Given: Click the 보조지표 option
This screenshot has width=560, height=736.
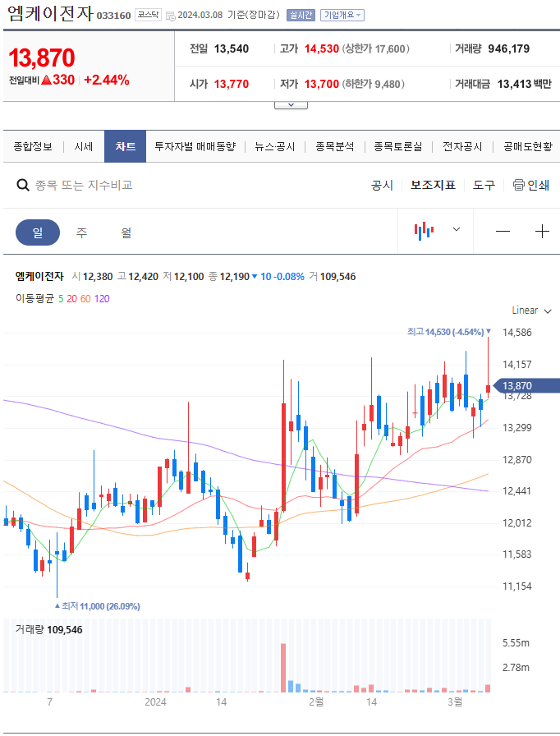Looking at the screenshot, I should [x=433, y=185].
